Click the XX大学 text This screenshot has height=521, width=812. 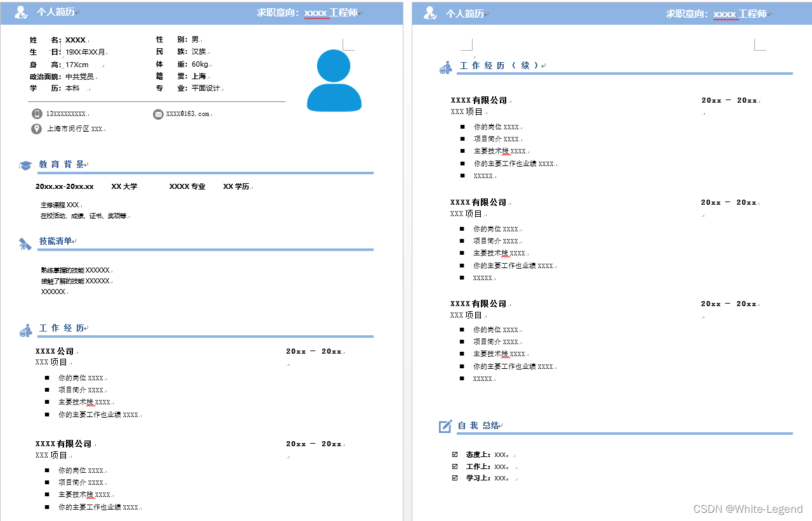click(x=124, y=187)
